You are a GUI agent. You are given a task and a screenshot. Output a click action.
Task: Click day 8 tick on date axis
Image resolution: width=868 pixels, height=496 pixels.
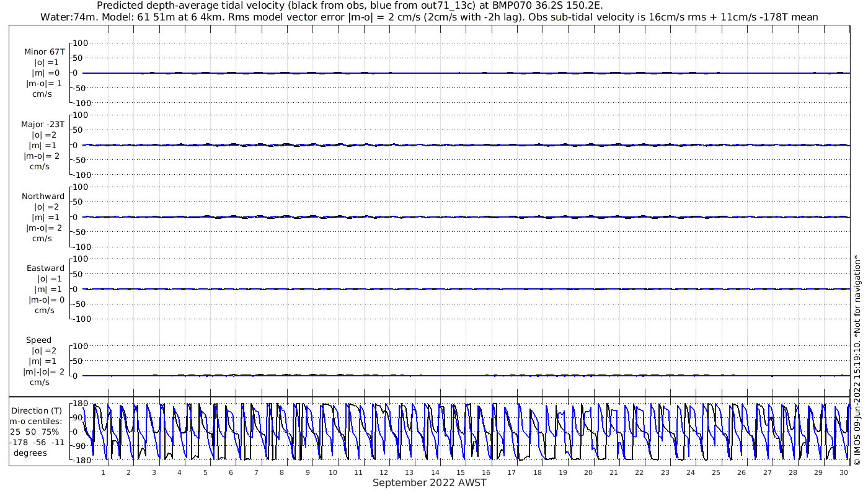click(x=281, y=472)
